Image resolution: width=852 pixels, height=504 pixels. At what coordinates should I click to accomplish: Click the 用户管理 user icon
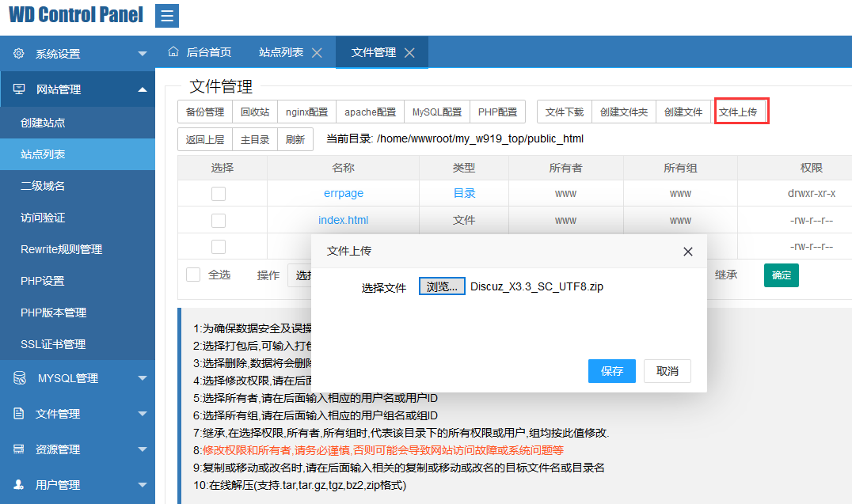(19, 485)
